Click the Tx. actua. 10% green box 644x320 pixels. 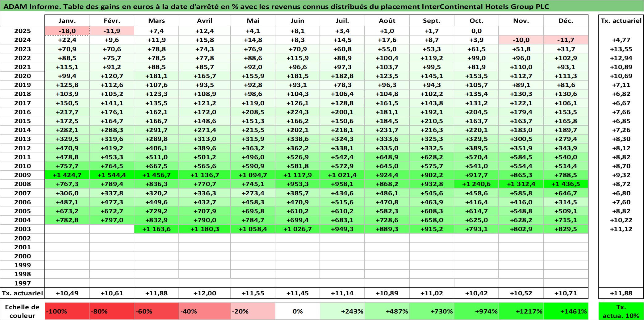621,311
